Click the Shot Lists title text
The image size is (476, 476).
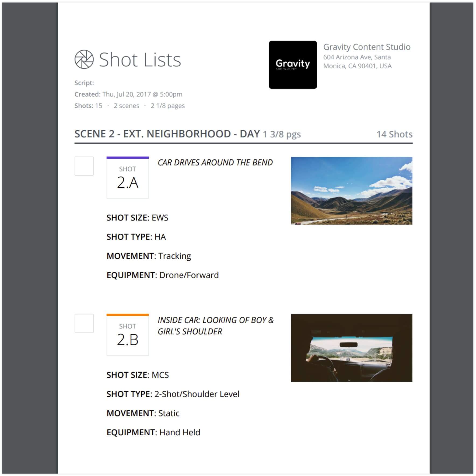(x=140, y=59)
